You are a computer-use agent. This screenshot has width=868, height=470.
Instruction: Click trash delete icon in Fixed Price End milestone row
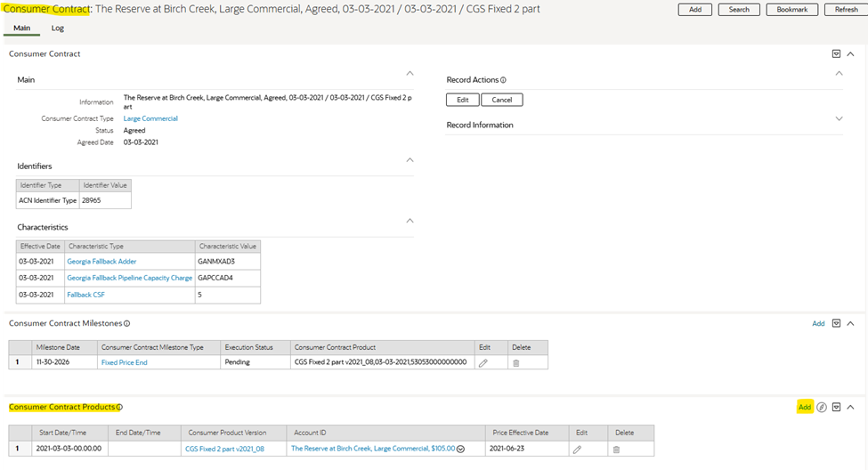[x=515, y=363]
